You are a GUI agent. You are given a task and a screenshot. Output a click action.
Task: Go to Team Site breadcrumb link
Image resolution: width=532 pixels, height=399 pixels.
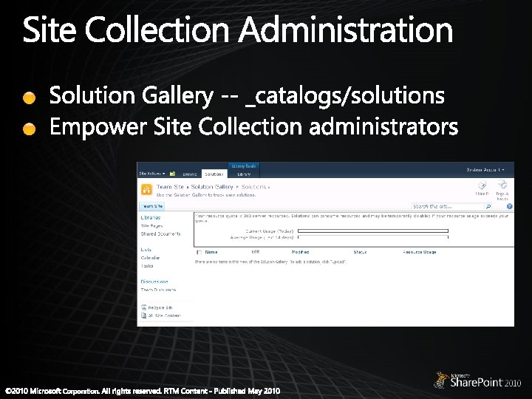[170, 187]
